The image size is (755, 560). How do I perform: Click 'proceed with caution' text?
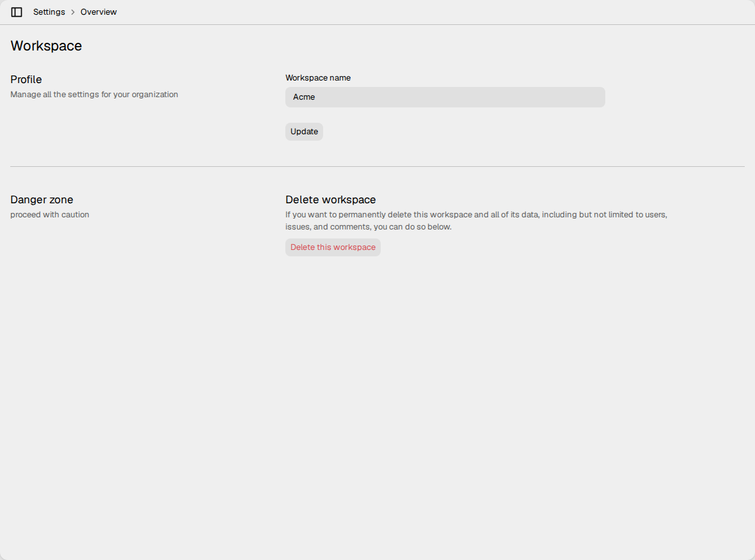tap(50, 215)
